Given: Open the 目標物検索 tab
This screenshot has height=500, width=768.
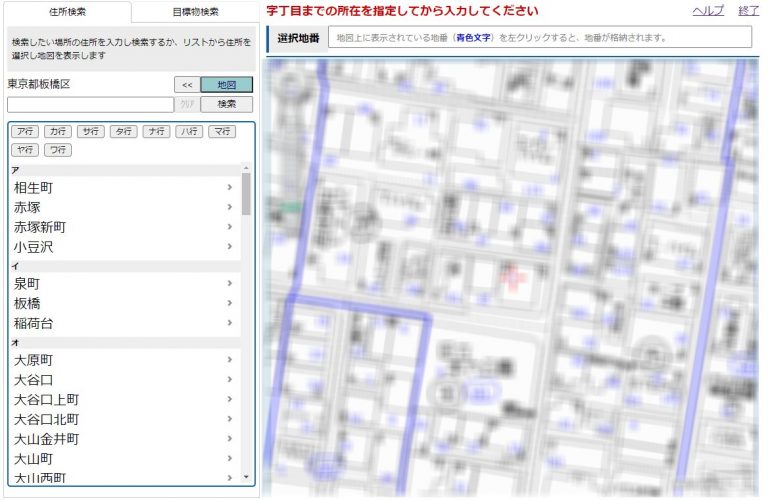Looking at the screenshot, I should coord(195,12).
